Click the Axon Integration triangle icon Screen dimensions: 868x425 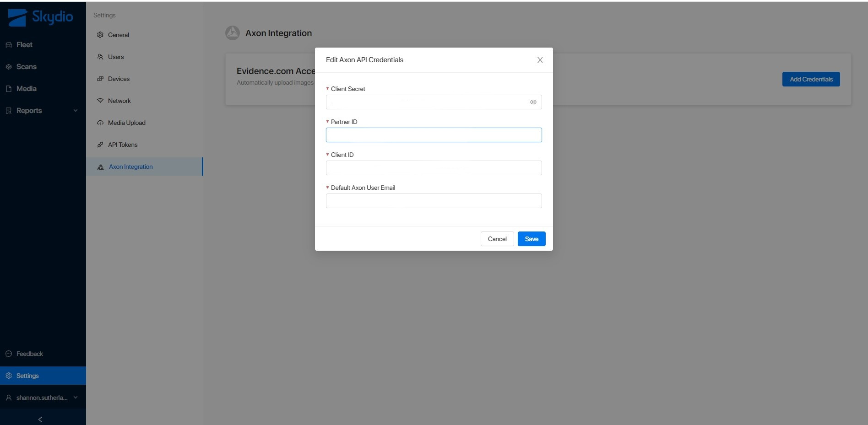(x=101, y=167)
